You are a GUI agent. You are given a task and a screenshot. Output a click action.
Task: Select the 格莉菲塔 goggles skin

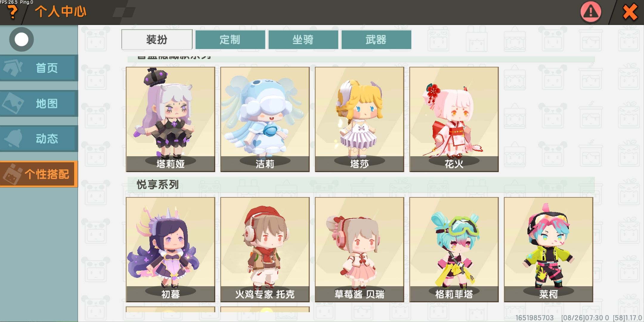coord(454,250)
